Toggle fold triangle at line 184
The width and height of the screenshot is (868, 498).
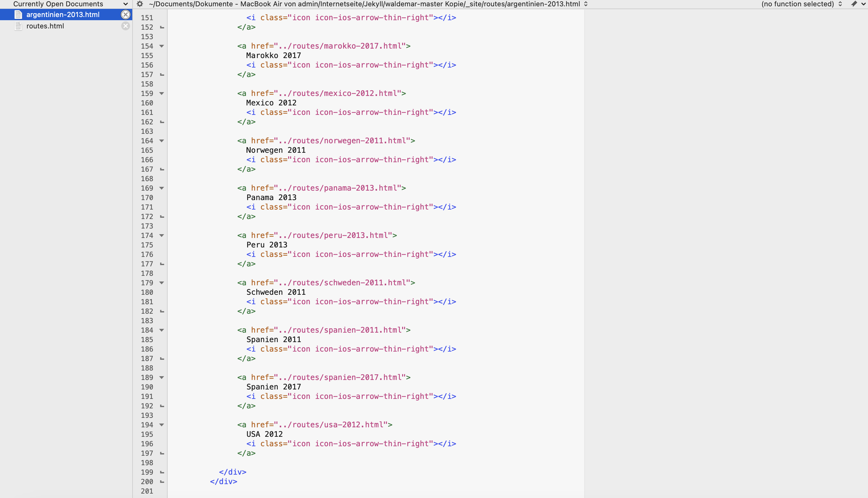pos(162,330)
